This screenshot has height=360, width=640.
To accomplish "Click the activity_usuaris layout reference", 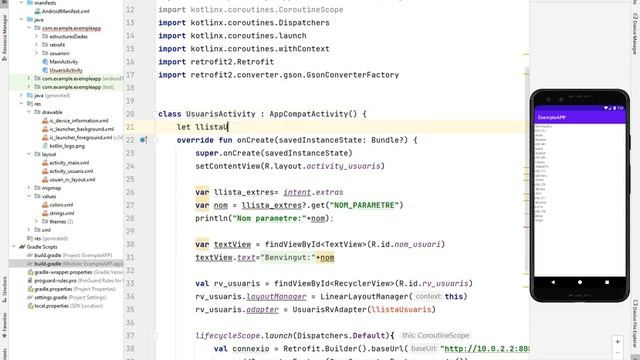I will pos(343,166).
